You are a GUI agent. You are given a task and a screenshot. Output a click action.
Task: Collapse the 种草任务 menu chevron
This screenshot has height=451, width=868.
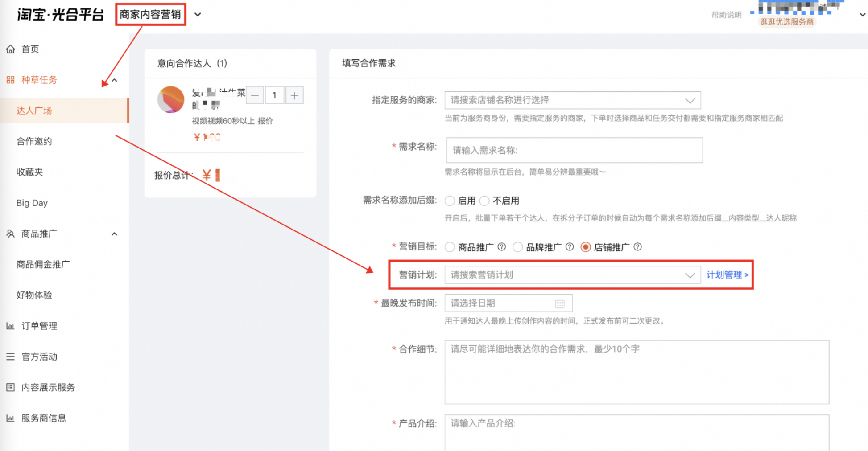[114, 80]
